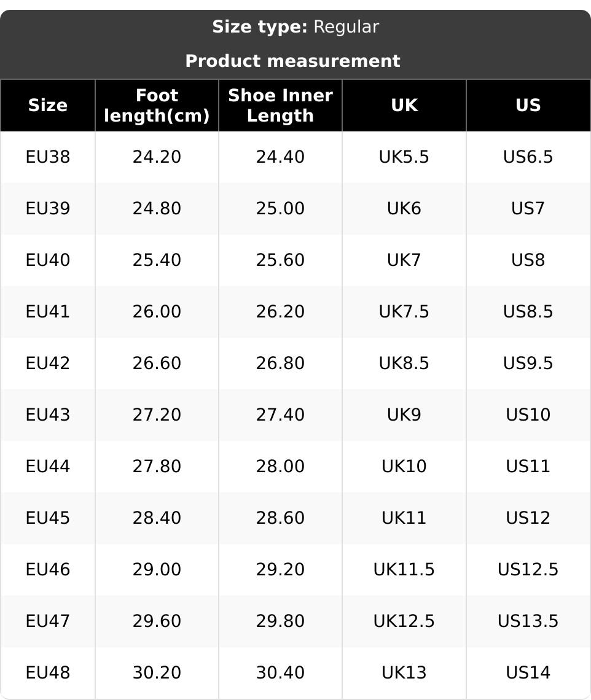Select the Size type: Regular title
The image size is (591, 700).
[x=295, y=27]
